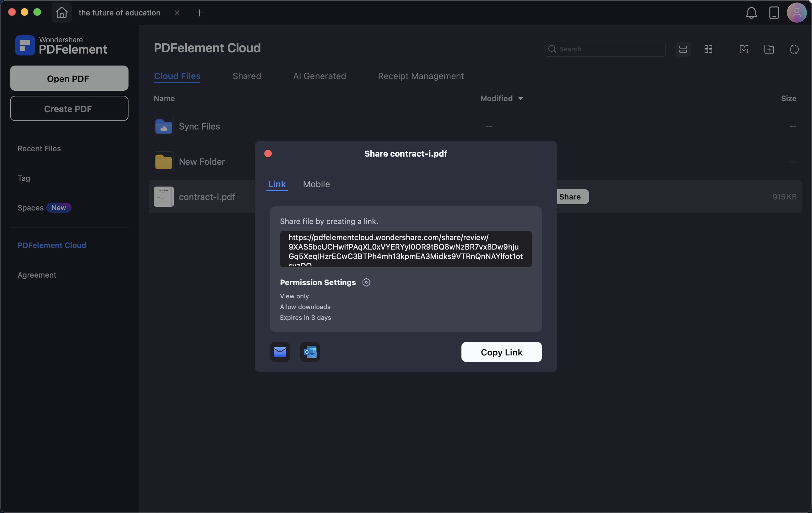812x513 pixels.
Task: Open the notifications bell
Action: [751, 13]
